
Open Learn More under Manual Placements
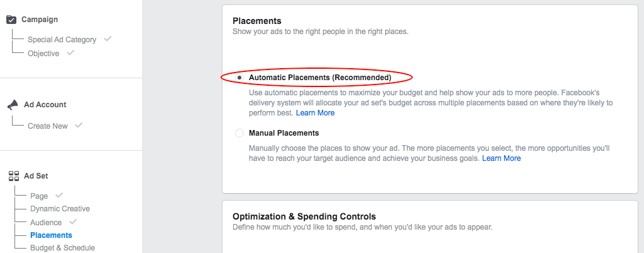(502, 158)
